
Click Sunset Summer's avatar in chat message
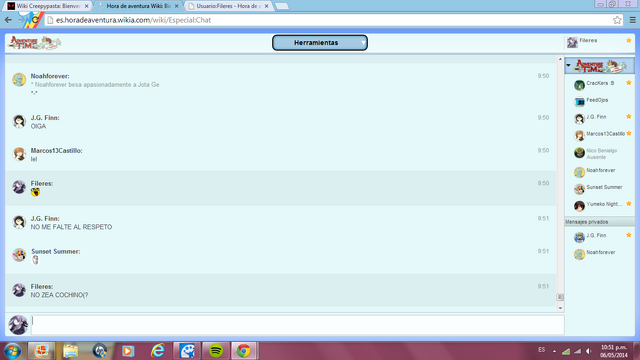[19, 255]
